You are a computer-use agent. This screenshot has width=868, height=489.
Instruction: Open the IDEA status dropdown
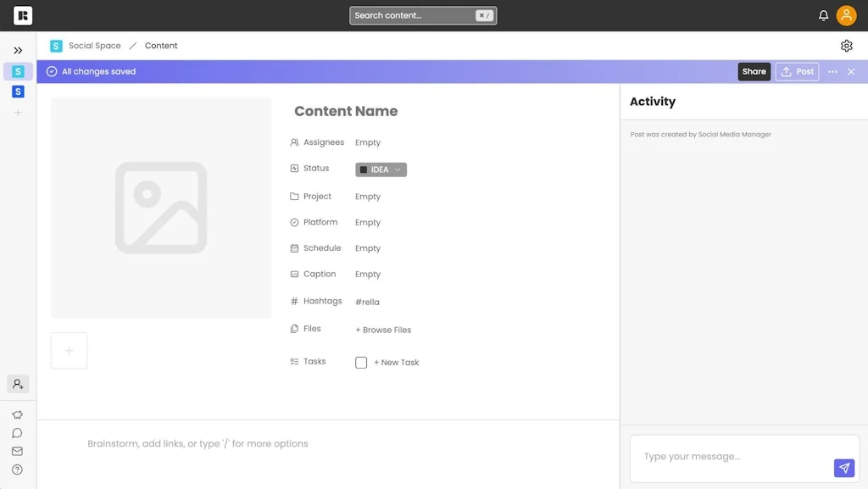[x=380, y=169]
